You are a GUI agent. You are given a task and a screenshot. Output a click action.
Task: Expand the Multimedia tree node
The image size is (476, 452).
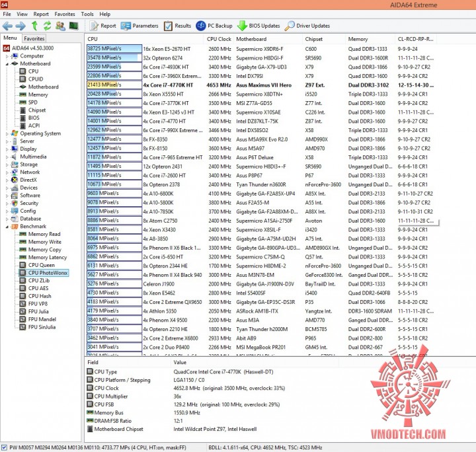7,157
